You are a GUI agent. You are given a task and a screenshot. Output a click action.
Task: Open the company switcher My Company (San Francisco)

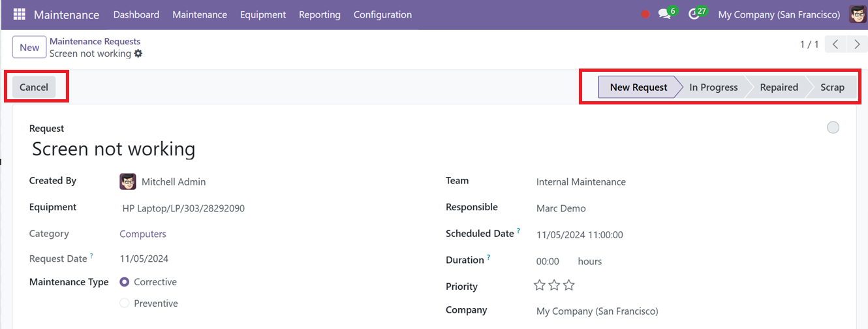pyautogui.click(x=779, y=14)
